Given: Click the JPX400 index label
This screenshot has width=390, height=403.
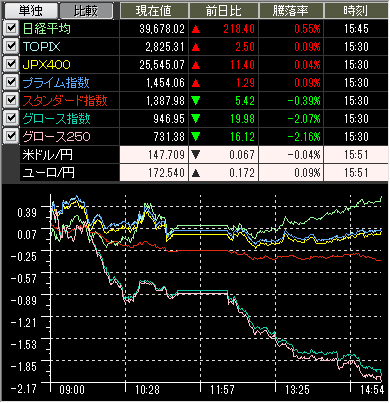Looking at the screenshot, I should 46,65.
